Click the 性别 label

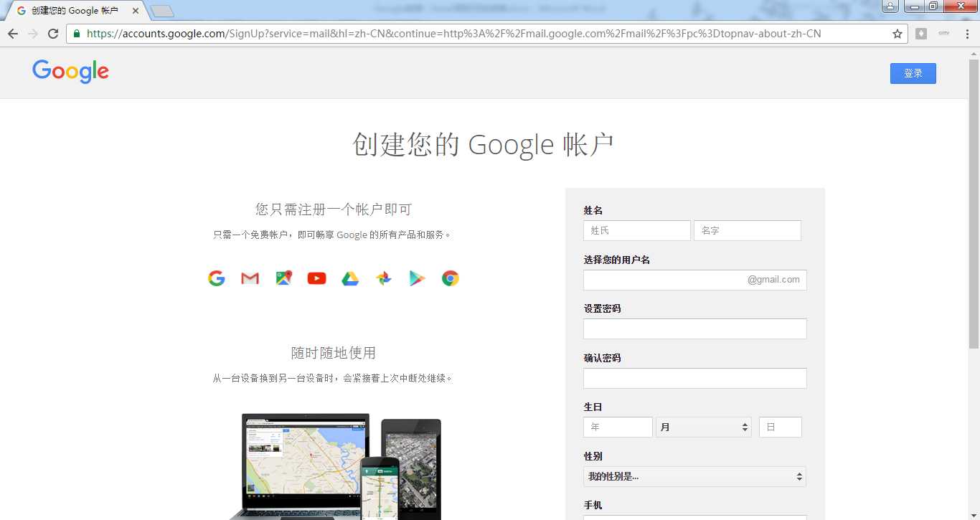coord(593,456)
